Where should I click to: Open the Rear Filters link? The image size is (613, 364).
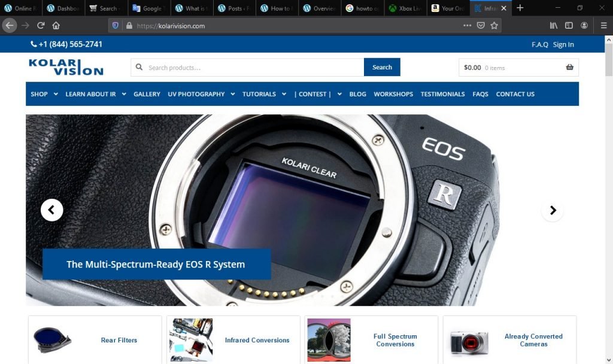click(x=119, y=340)
